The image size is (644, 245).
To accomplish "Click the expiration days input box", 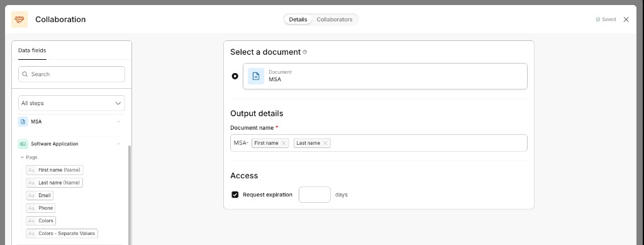I will coord(314,195).
